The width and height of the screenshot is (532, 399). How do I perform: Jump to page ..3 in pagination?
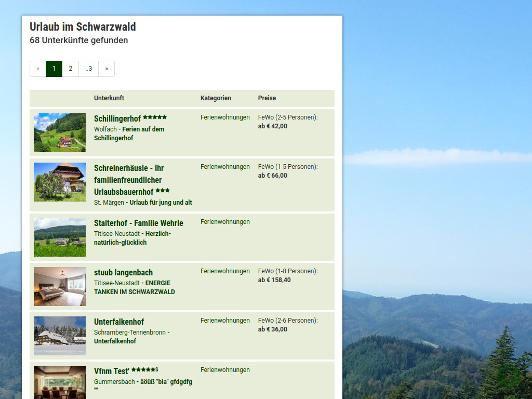(88, 69)
